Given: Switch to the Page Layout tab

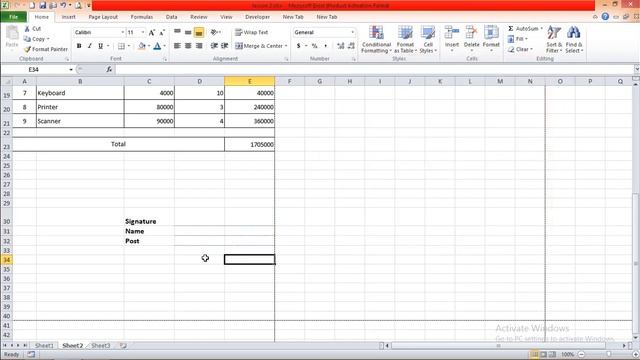Looking at the screenshot, I should [x=103, y=17].
